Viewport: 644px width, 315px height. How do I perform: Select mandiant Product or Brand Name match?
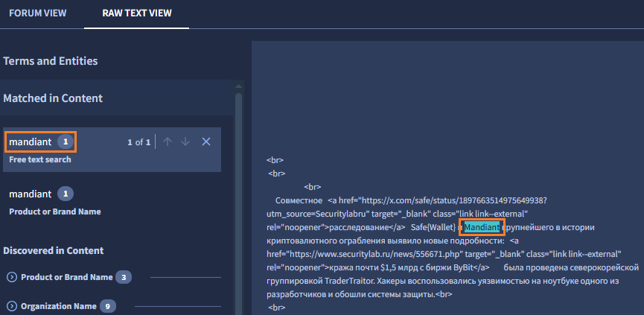(x=30, y=194)
